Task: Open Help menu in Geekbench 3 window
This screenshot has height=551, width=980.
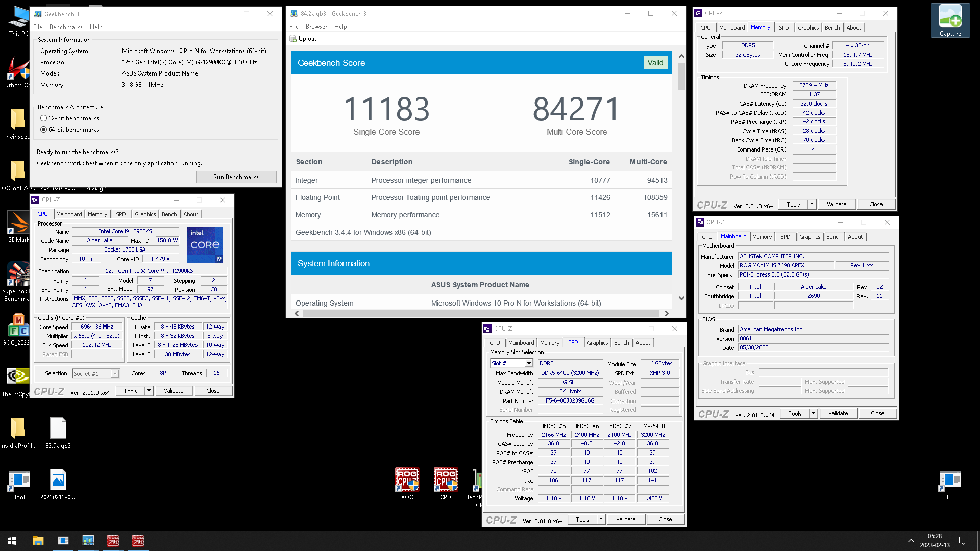Action: point(96,27)
